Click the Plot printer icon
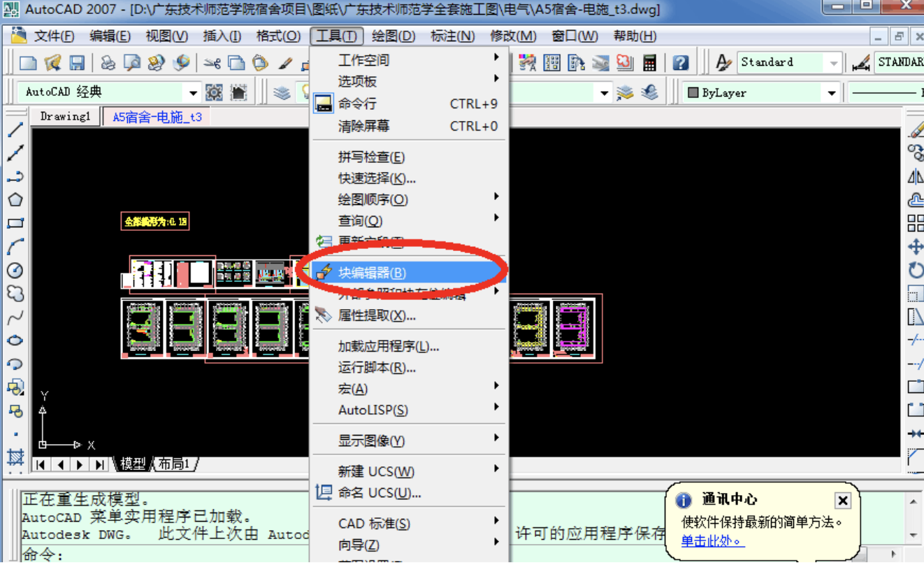The width and height of the screenshot is (924, 565). pyautogui.click(x=108, y=64)
